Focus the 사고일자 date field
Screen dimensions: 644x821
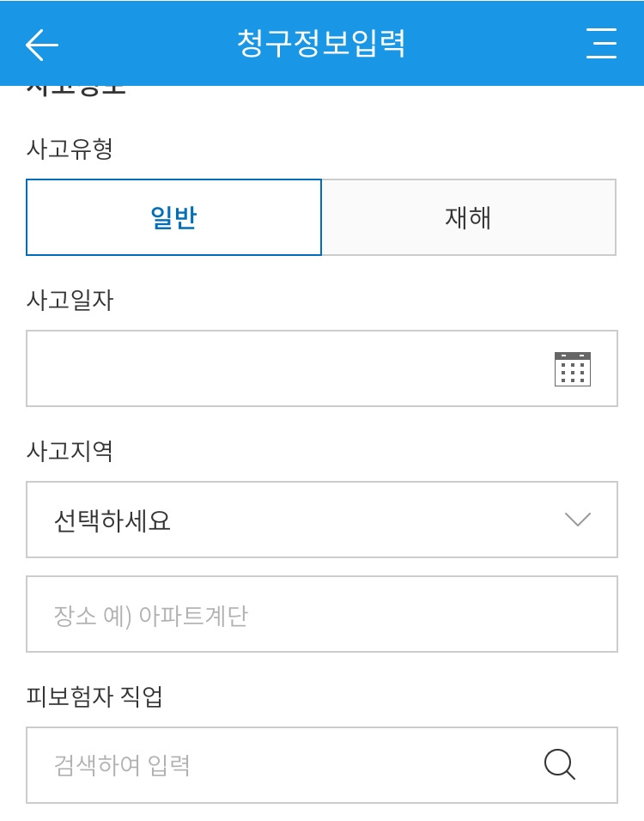tap(283, 368)
